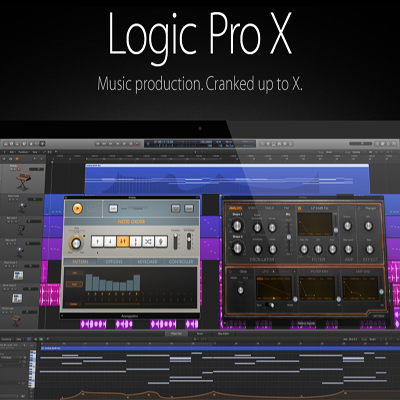400x400 pixels.
Task: Click the record button in the transport
Action: pos(136,144)
